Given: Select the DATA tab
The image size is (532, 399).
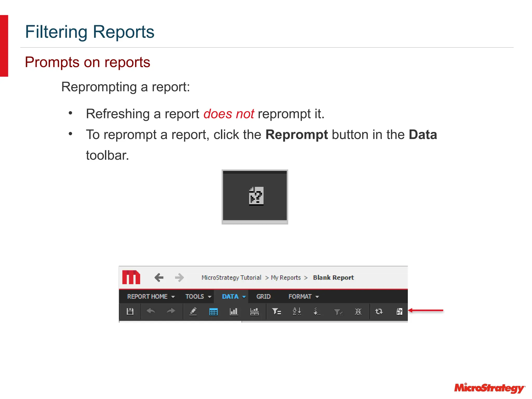Looking at the screenshot, I should tap(231, 296).
